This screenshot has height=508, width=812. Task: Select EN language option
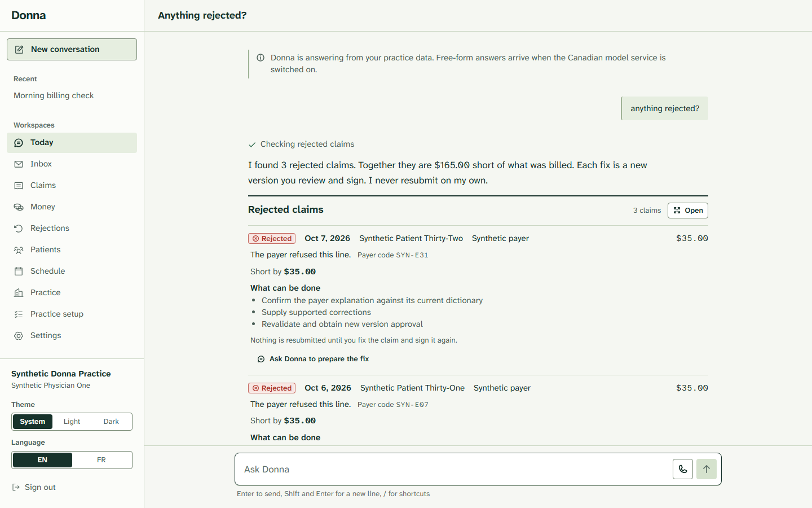click(42, 460)
